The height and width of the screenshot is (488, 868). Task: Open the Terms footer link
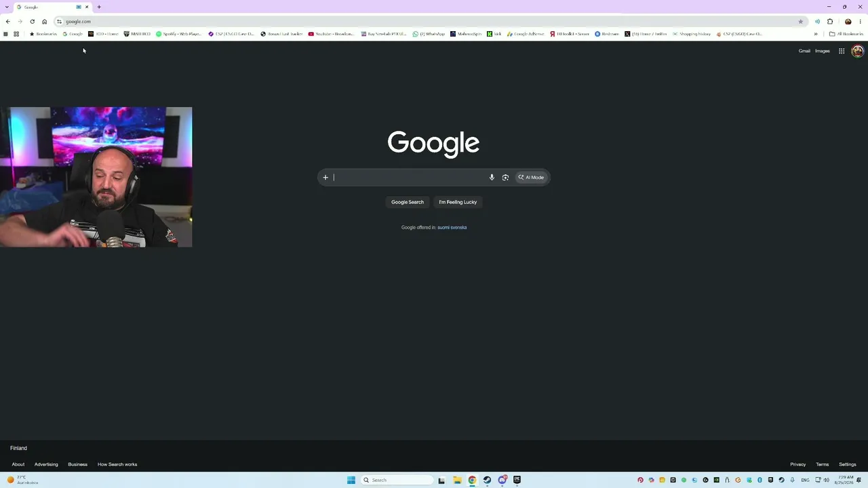click(x=823, y=464)
